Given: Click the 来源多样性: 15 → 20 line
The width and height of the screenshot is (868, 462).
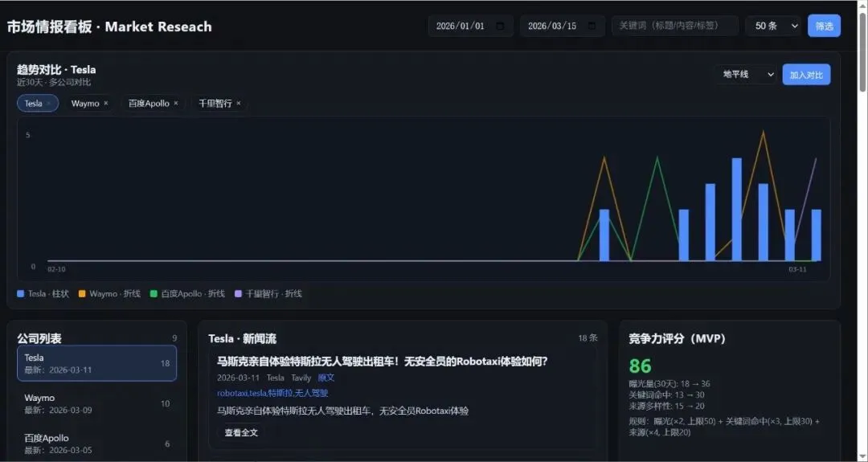Looking at the screenshot, I should pos(666,406).
